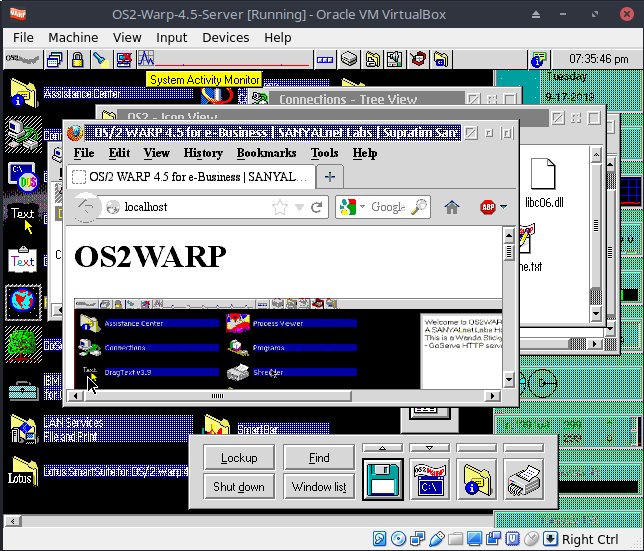This screenshot has width=644, height=551.
Task: Open the Firefox Tools menu
Action: (x=324, y=153)
